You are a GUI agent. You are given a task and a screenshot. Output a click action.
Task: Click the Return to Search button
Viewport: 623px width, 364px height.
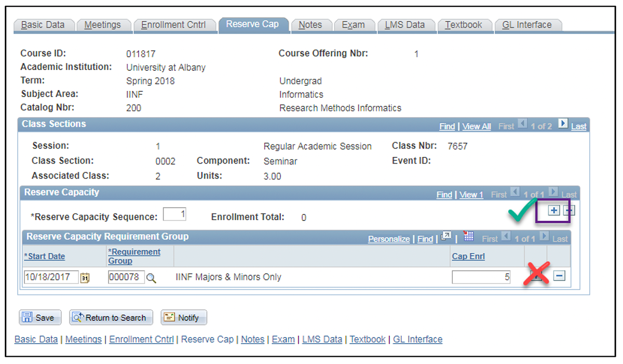pyautogui.click(x=111, y=317)
